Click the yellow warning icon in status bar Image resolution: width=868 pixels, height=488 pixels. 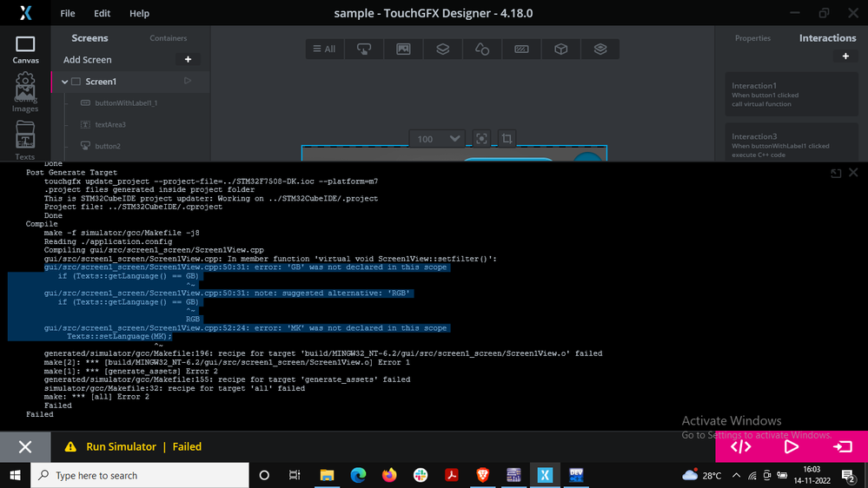tap(70, 446)
